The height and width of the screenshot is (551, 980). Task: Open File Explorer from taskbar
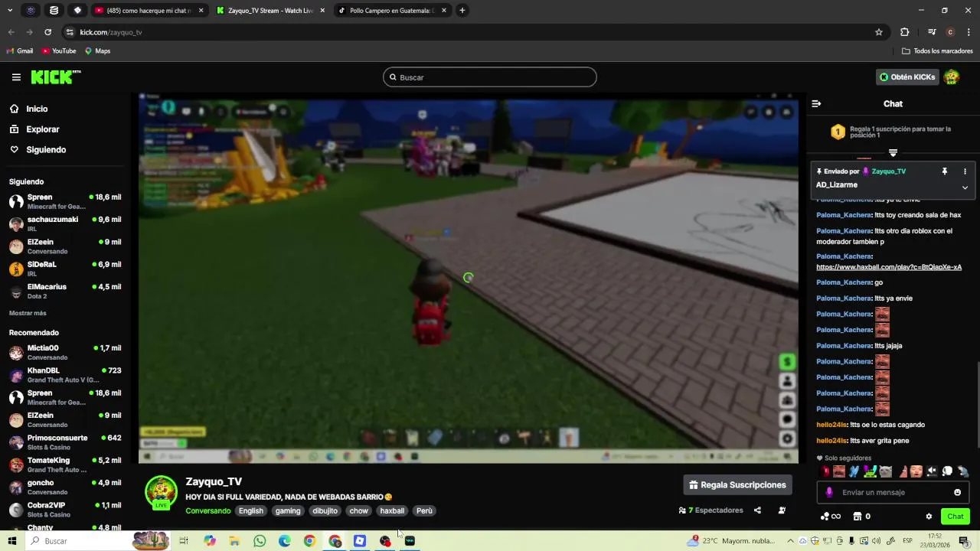[234, 541]
